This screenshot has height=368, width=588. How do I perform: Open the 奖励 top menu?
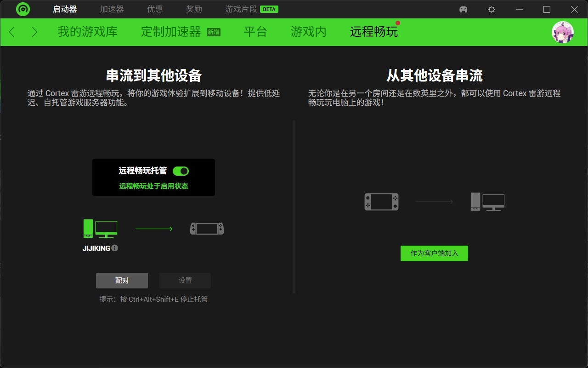coord(194,9)
